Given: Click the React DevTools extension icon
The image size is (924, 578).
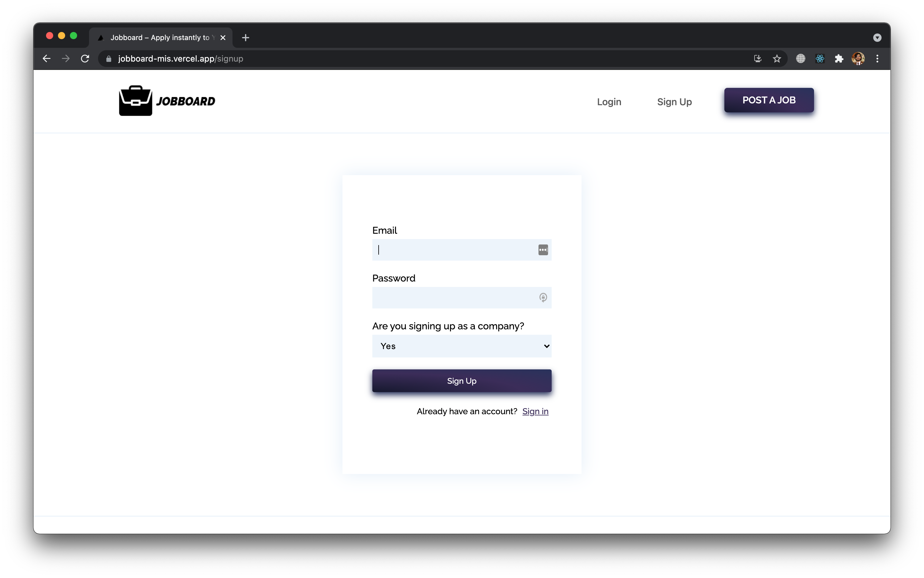Looking at the screenshot, I should point(820,59).
